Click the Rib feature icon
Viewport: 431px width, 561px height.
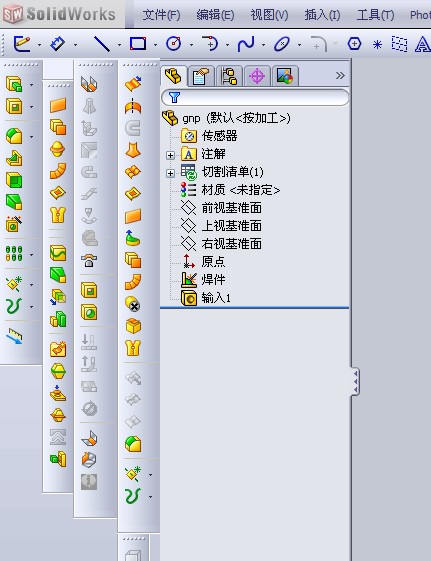[14, 158]
